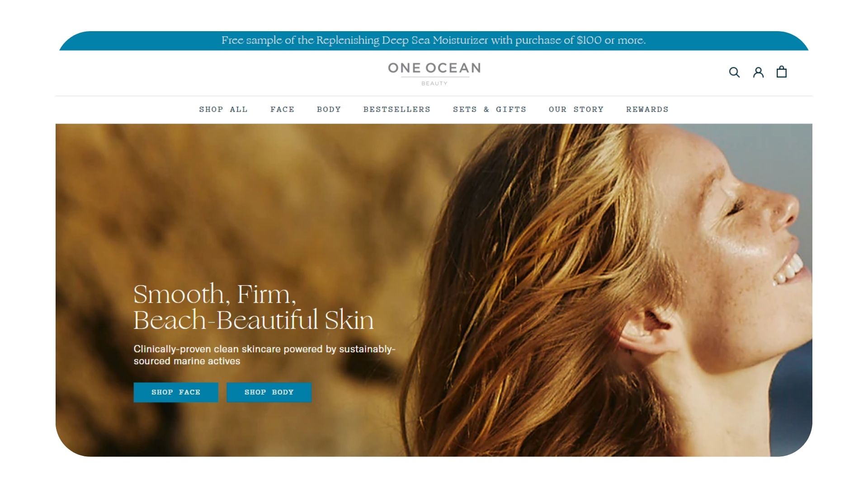Visit the Our Story page link
This screenshot has width=868, height=488.
576,109
